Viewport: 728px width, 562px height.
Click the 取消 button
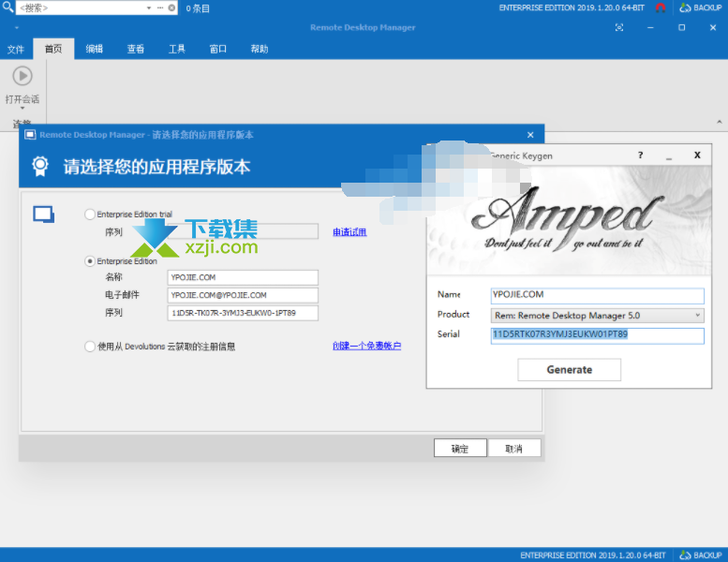514,449
